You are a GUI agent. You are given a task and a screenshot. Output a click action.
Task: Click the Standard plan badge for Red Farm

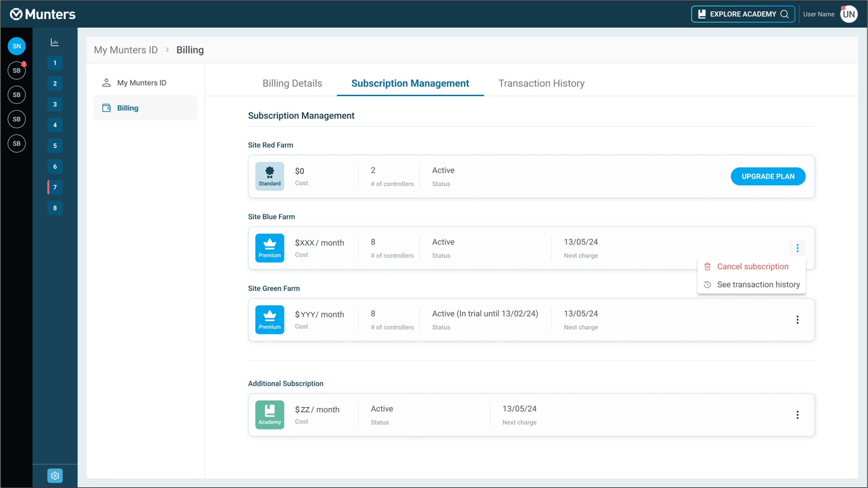click(270, 176)
